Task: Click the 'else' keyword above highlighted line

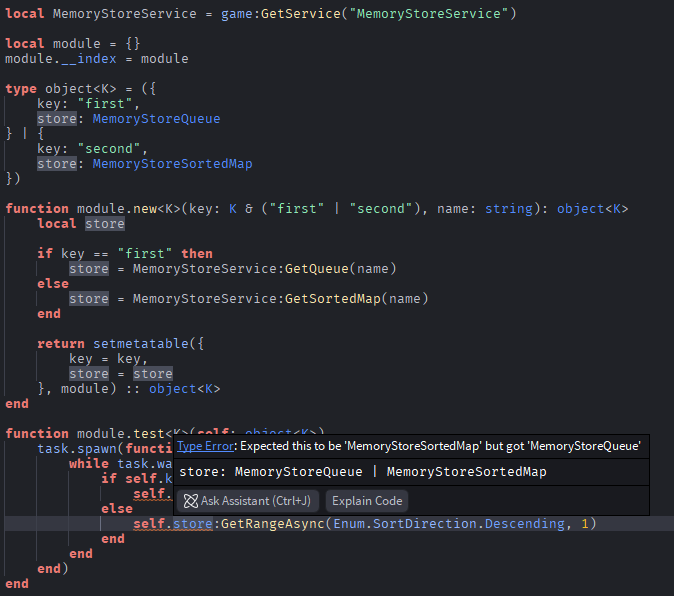Action: 116,509
